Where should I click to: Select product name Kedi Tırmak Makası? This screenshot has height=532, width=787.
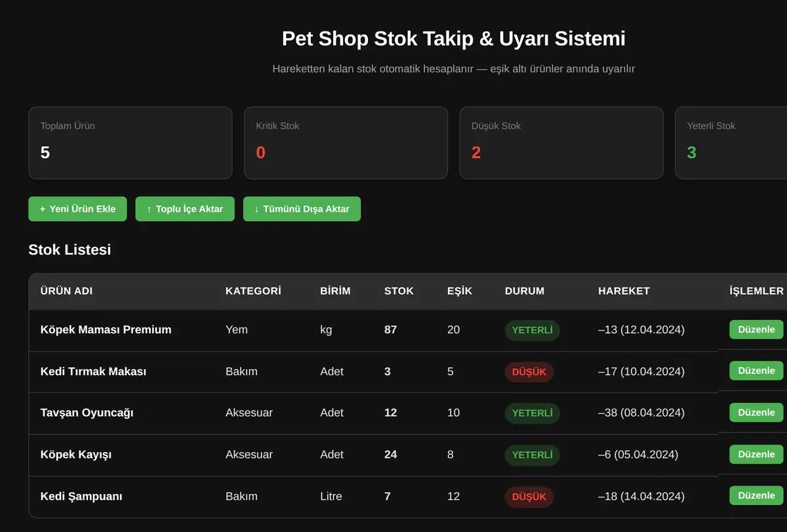(x=93, y=371)
